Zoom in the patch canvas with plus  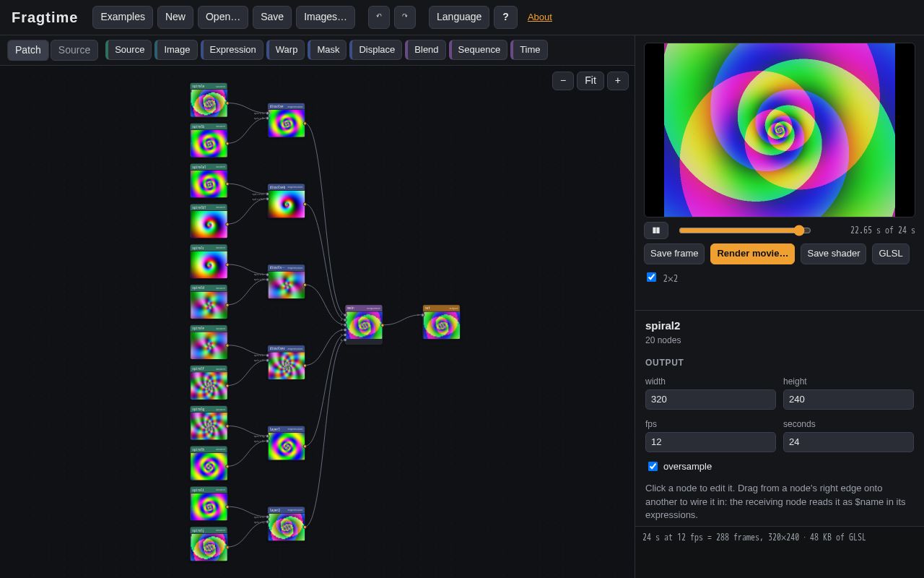(618, 81)
